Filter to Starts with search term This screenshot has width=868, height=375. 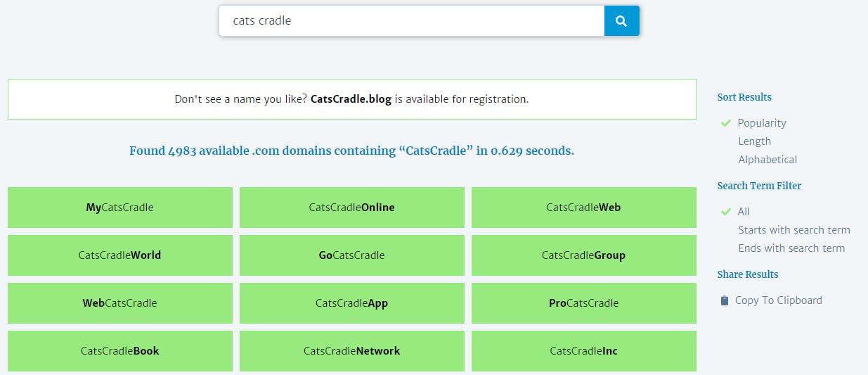(x=794, y=230)
